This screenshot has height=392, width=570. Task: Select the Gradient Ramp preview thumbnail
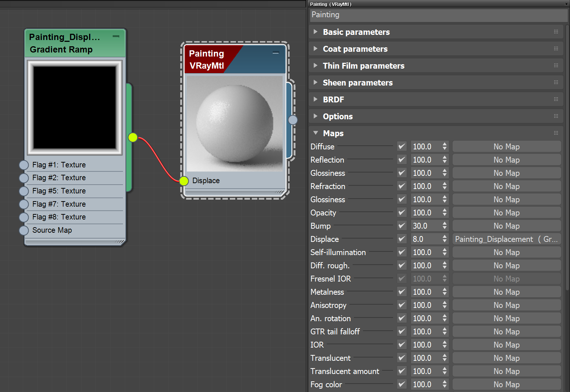75,107
